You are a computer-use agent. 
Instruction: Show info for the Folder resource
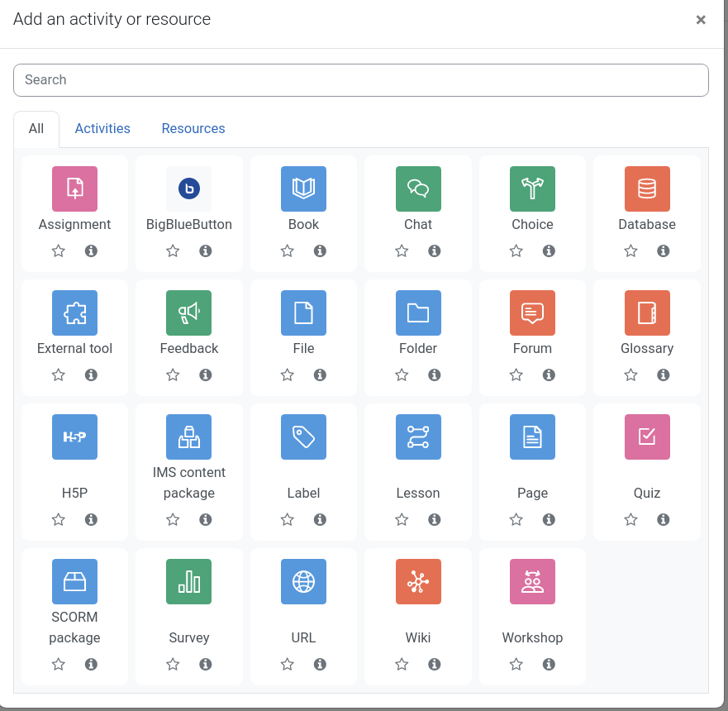(435, 375)
